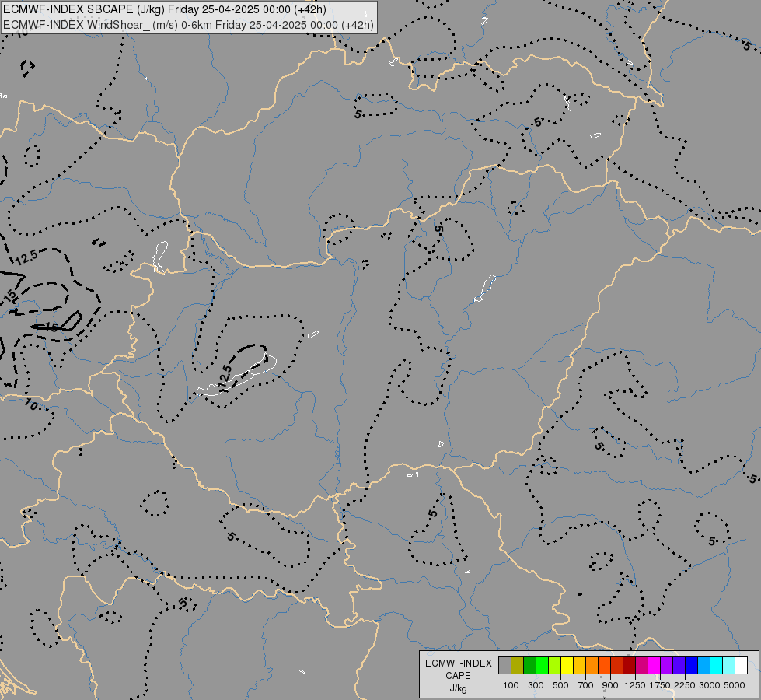761x700 pixels.
Task: Select the legend value 500
Action: click(x=560, y=685)
